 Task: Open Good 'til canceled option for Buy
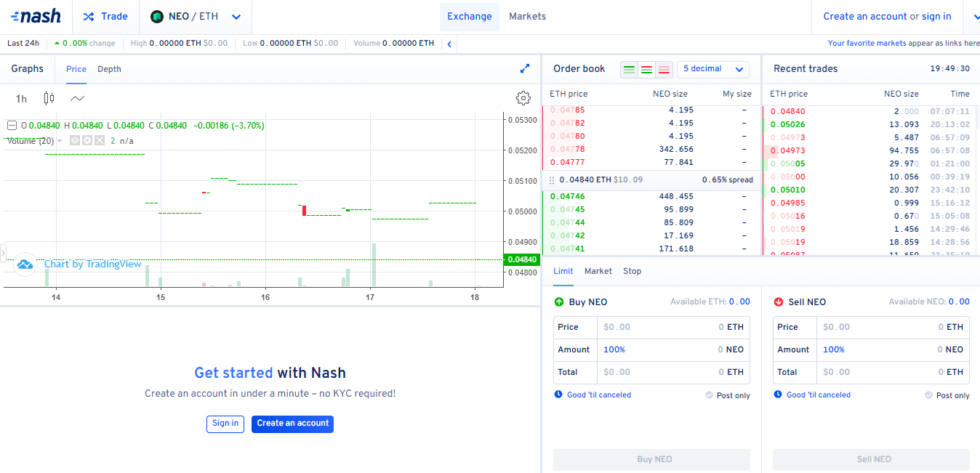599,395
